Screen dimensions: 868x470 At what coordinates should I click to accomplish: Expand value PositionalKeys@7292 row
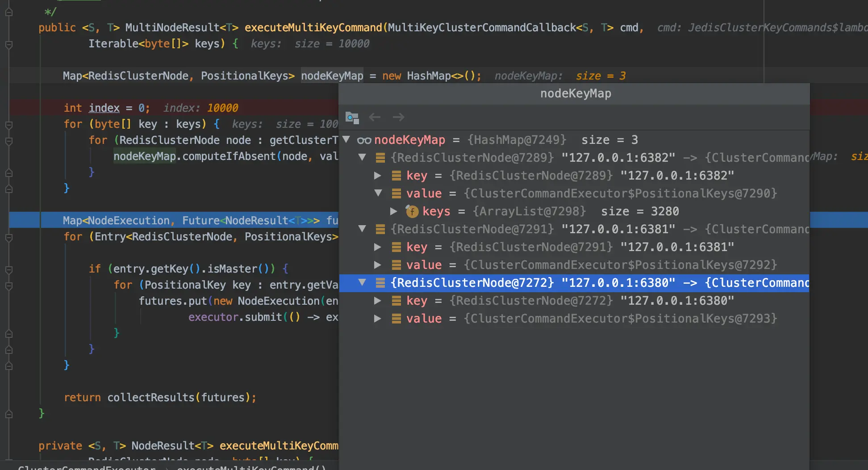tap(378, 265)
